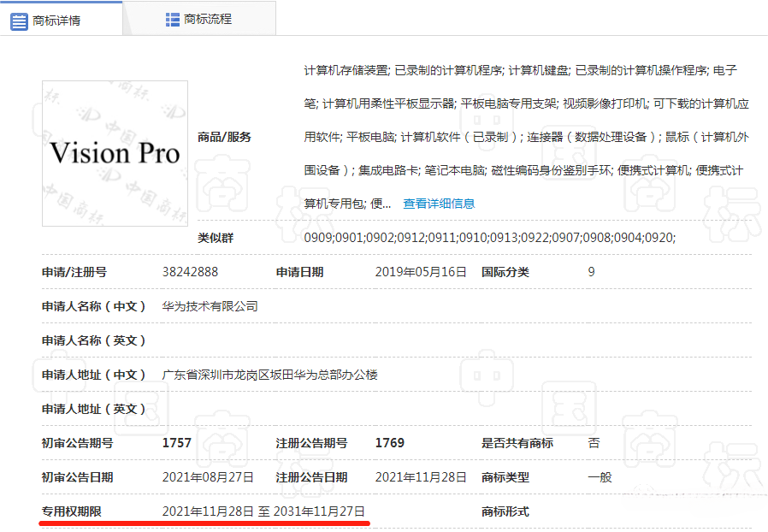Click the 初审公告日期 label
Viewport: 768px width, 532px height.
coord(77,477)
